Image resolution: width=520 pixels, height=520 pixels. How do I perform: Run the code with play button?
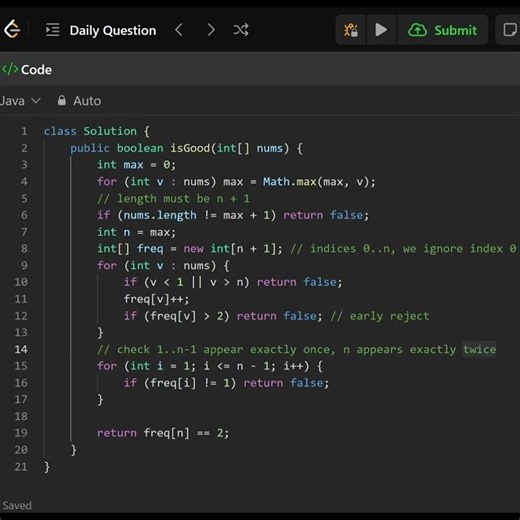[381, 30]
